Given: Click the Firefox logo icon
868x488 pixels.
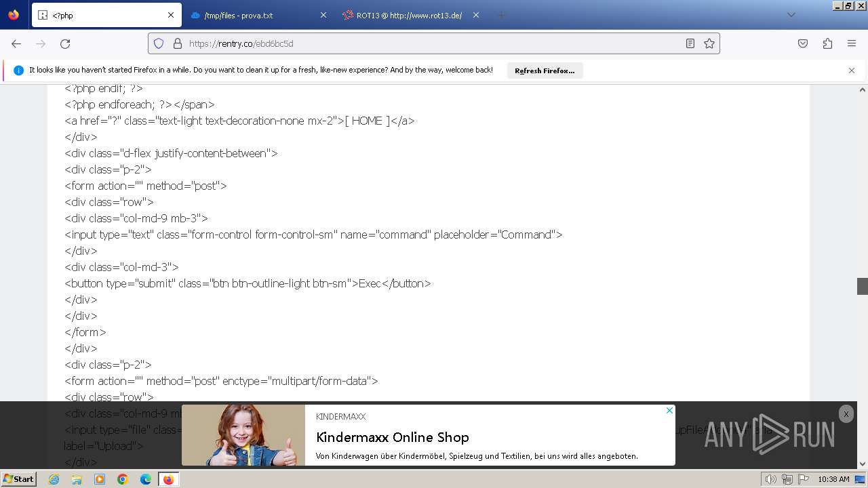Looking at the screenshot, I should pyautogui.click(x=14, y=15).
